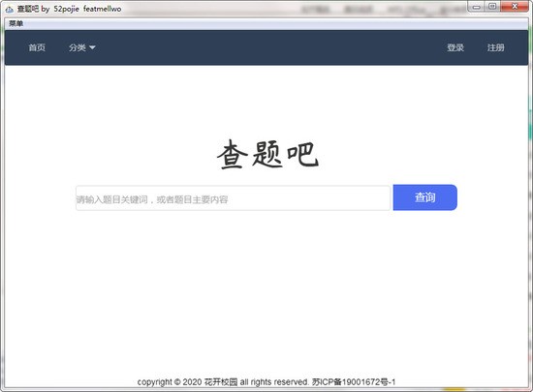
Task: Minimize the 查题吧 window
Action: point(477,7)
